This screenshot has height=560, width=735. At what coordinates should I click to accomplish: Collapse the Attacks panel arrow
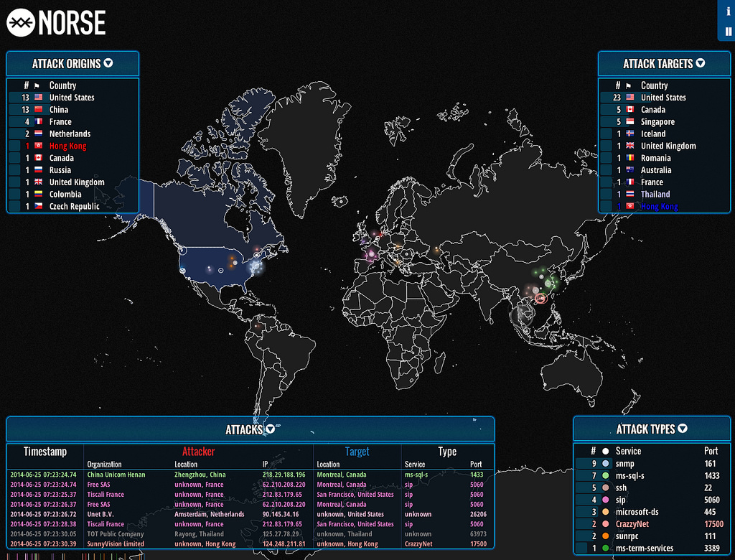[271, 429]
